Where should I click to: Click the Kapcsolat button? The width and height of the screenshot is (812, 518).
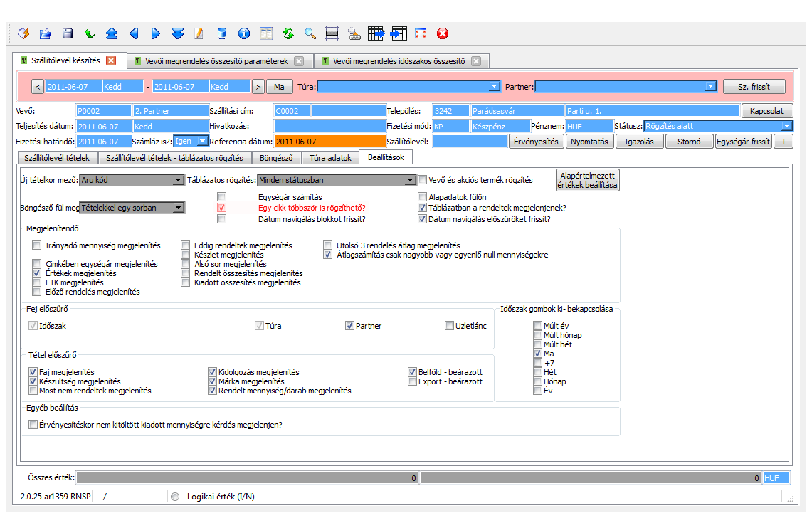pos(766,111)
